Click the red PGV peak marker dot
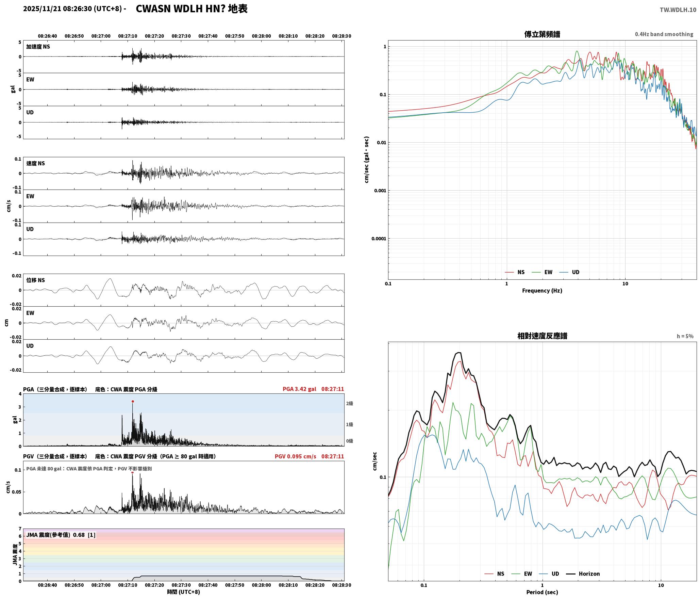Viewport: 700px width, 599px height. point(132,472)
